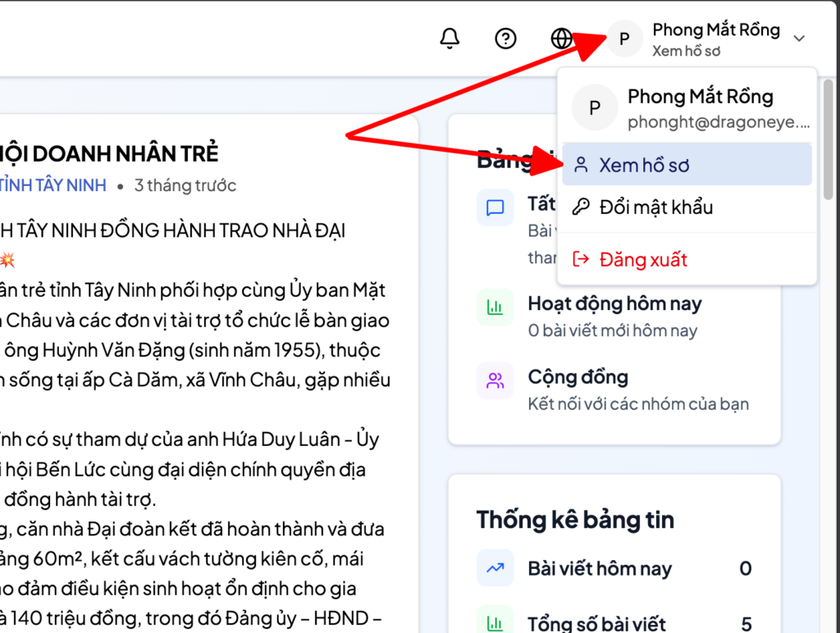Click the top bar profile avatar P
This screenshot has height=633, width=840.
tap(625, 39)
